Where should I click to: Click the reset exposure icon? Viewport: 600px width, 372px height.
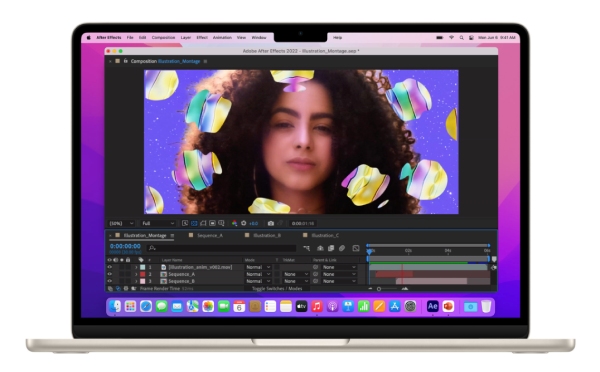[243, 223]
